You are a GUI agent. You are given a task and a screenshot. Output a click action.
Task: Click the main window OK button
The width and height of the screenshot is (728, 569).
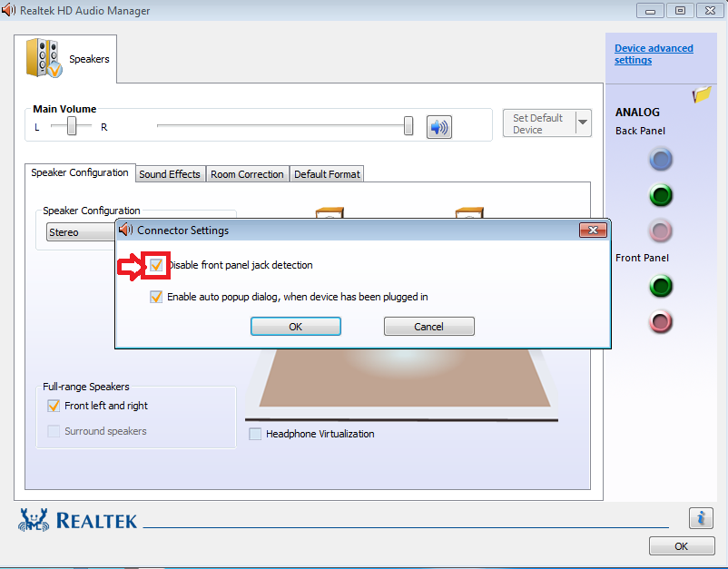[x=681, y=546]
